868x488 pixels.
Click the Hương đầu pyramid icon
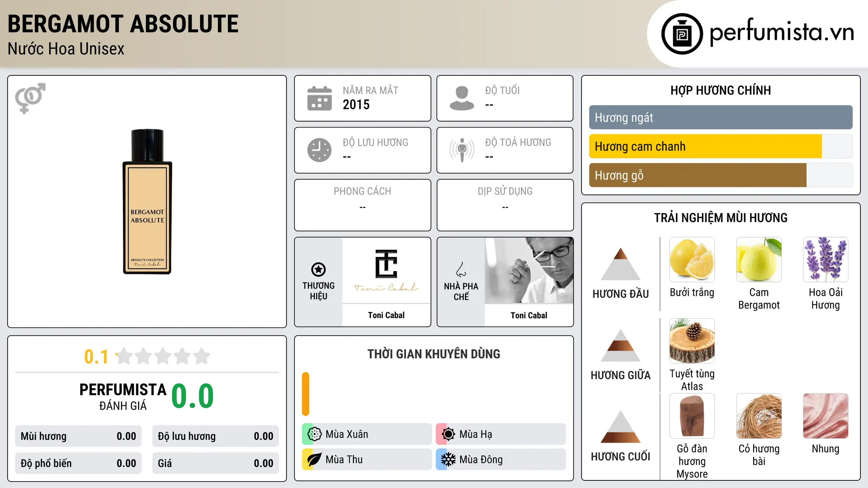620,264
